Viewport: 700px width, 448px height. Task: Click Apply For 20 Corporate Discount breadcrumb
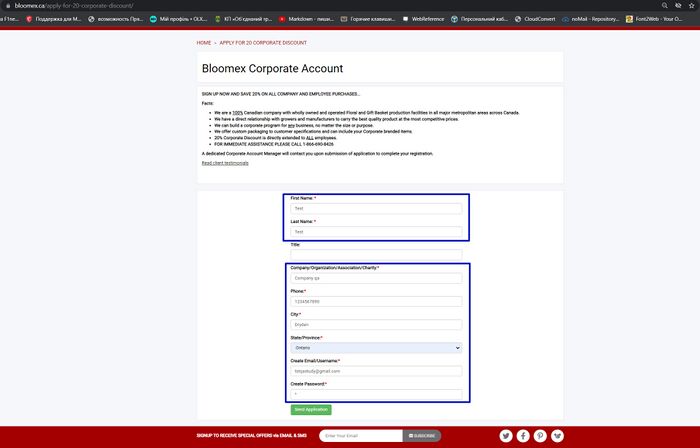tap(263, 43)
